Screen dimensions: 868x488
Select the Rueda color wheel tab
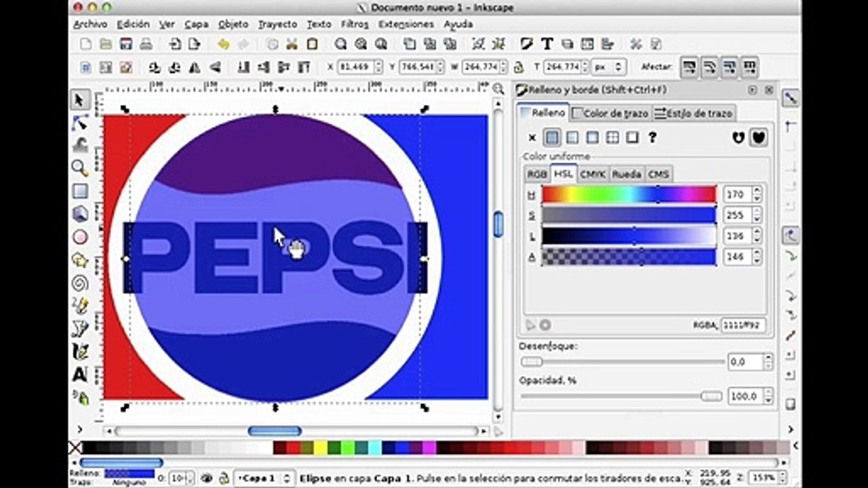tap(627, 174)
